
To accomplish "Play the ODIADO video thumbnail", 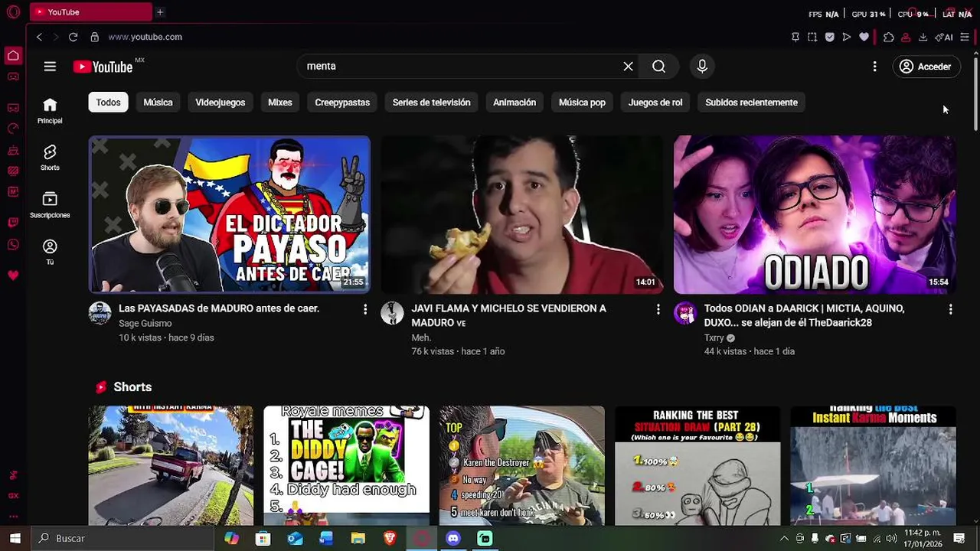I will pos(815,215).
